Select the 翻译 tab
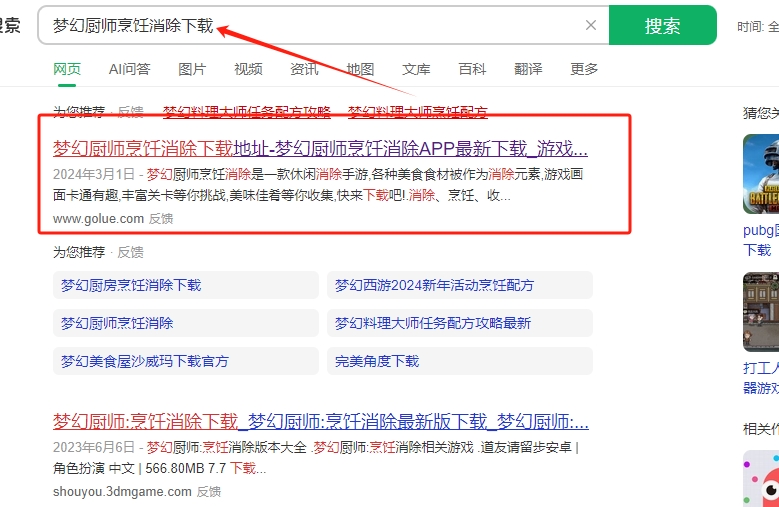The height and width of the screenshot is (507, 779). point(528,69)
